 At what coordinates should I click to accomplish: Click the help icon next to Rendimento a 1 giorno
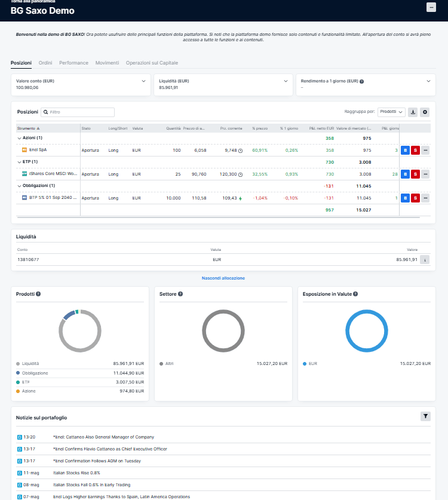point(361,81)
